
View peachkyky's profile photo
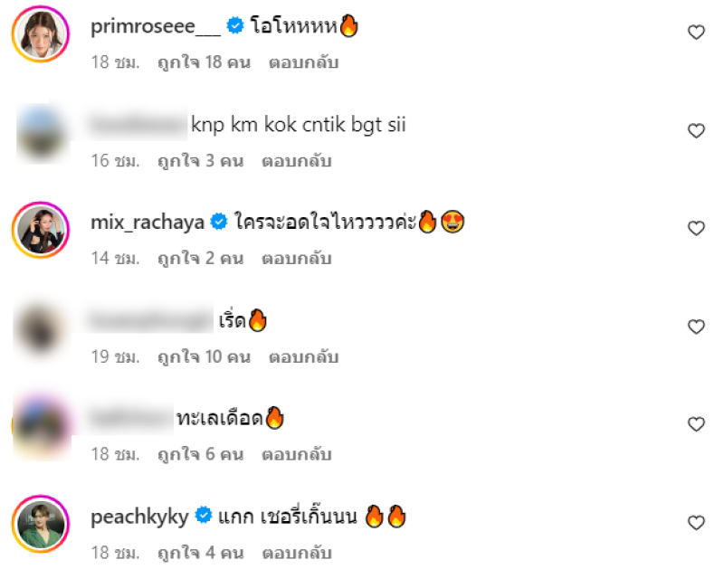click(x=41, y=524)
